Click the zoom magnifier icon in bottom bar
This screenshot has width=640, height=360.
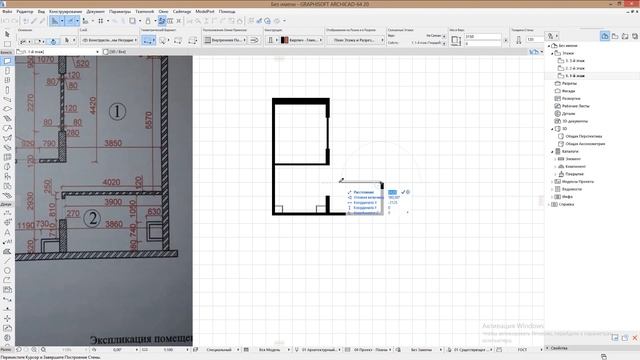tap(43, 350)
